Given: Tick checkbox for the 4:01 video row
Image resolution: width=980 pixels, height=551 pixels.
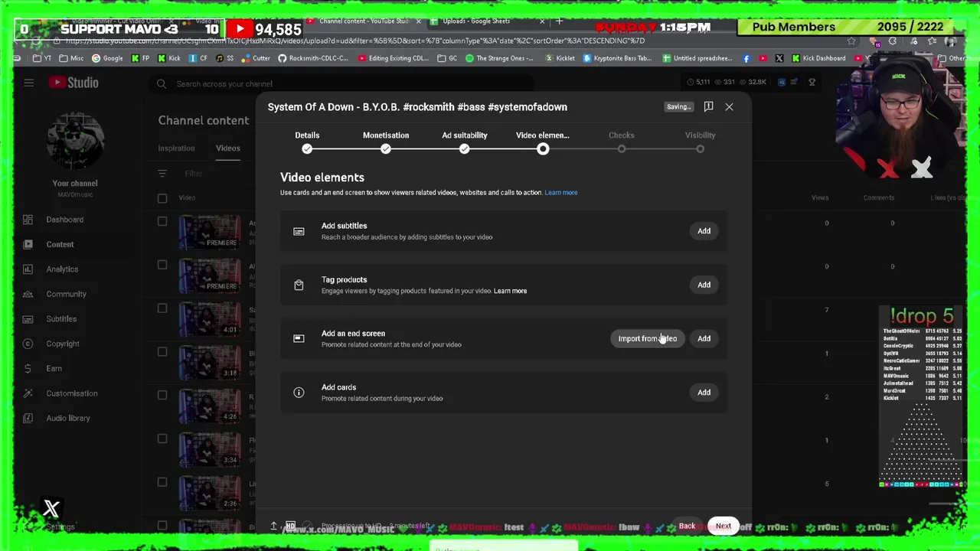Looking at the screenshot, I should (162, 308).
